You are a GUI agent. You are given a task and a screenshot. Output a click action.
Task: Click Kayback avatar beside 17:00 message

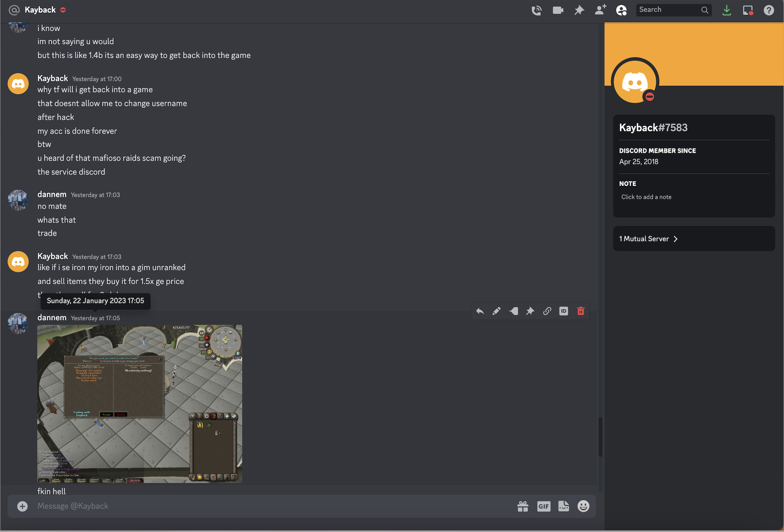pos(18,84)
